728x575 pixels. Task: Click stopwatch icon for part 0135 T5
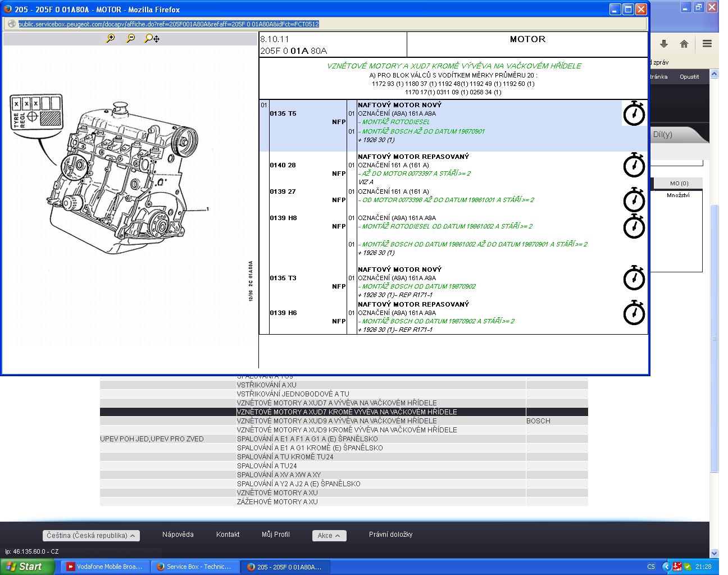tap(634, 113)
